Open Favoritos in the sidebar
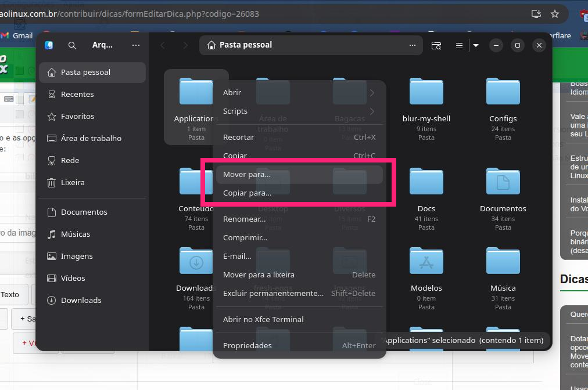The height and width of the screenshot is (390, 588). (x=77, y=116)
